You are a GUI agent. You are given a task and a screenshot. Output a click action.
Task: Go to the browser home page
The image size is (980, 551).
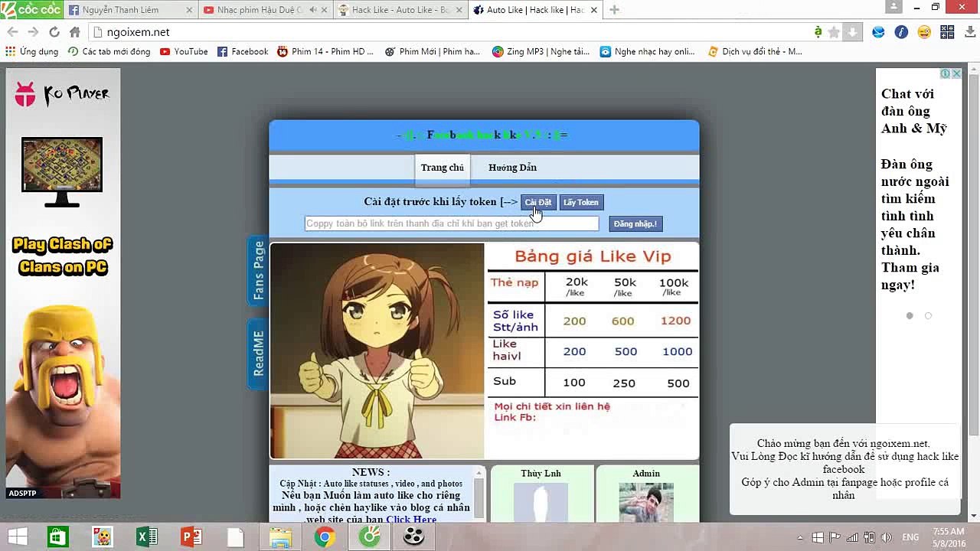click(74, 32)
